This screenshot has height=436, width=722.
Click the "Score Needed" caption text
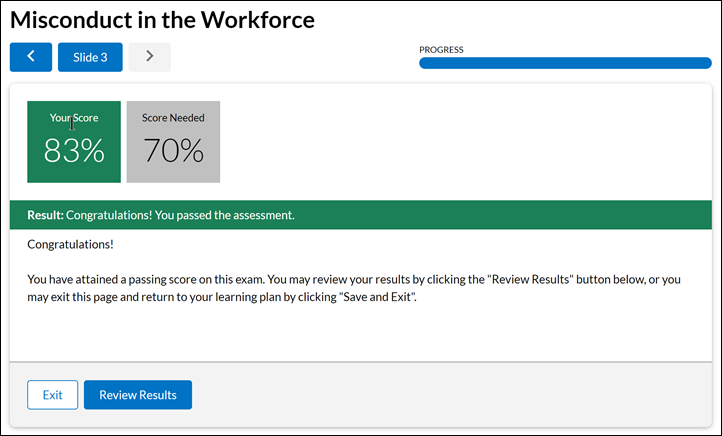click(x=173, y=118)
